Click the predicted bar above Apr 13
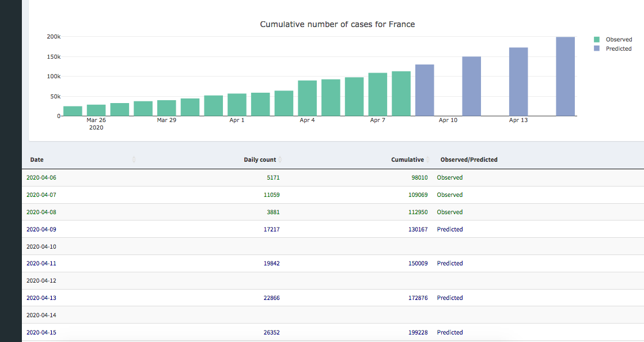The width and height of the screenshot is (644, 342). pyautogui.click(x=518, y=82)
